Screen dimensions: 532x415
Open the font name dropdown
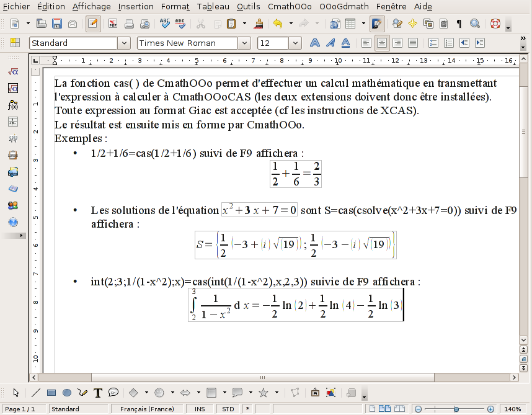(x=245, y=43)
